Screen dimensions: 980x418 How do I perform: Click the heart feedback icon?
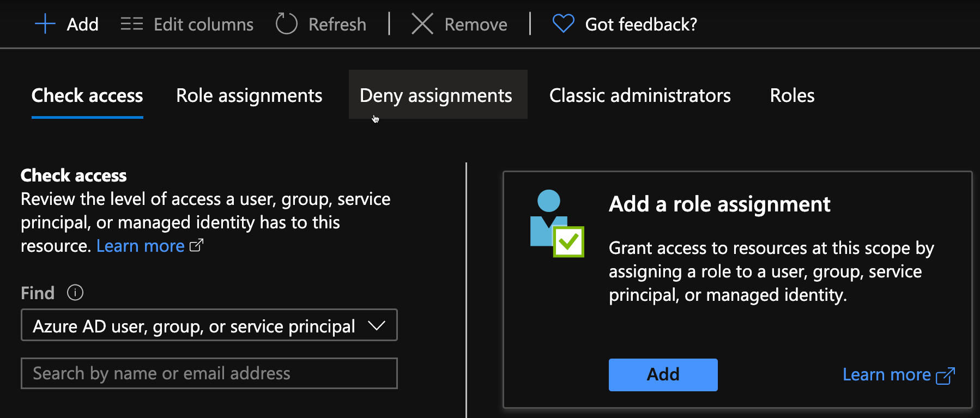click(x=563, y=25)
